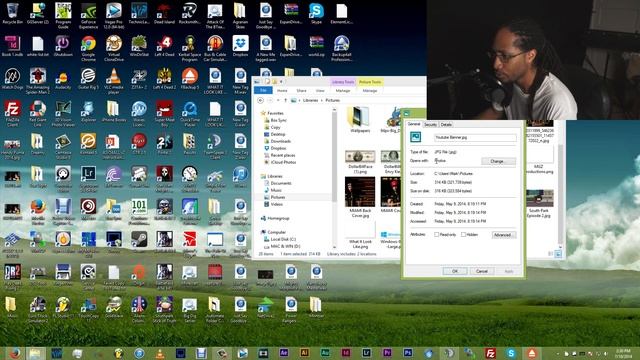Image resolution: width=640 pixels, height=360 pixels.
Task: Open Picture Tools Manage tab
Action: coord(370,91)
